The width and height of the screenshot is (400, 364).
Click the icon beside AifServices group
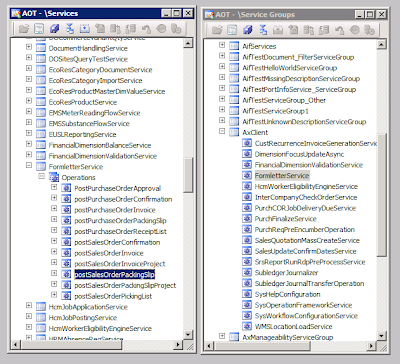[234, 46]
